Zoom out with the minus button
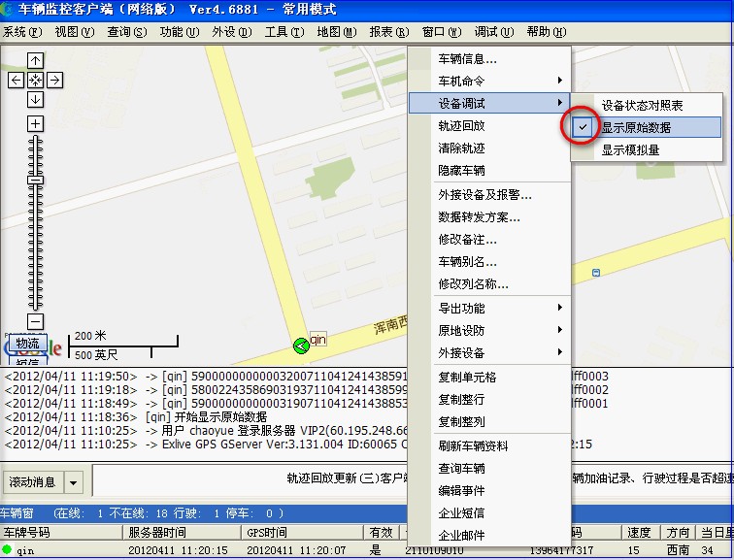 pos(35,321)
